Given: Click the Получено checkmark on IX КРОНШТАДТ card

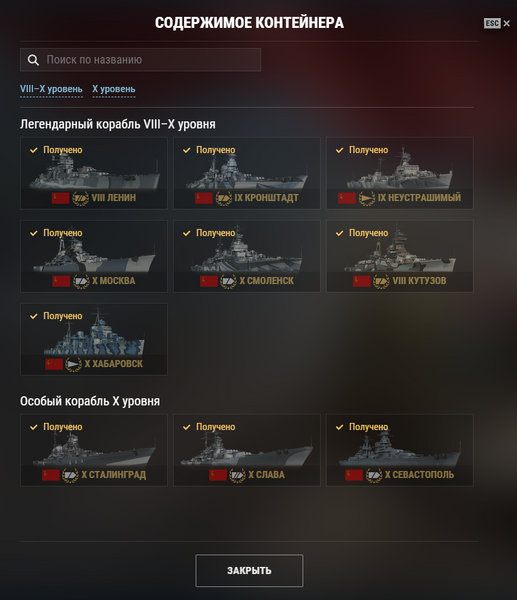Looking at the screenshot, I should pos(187,150).
